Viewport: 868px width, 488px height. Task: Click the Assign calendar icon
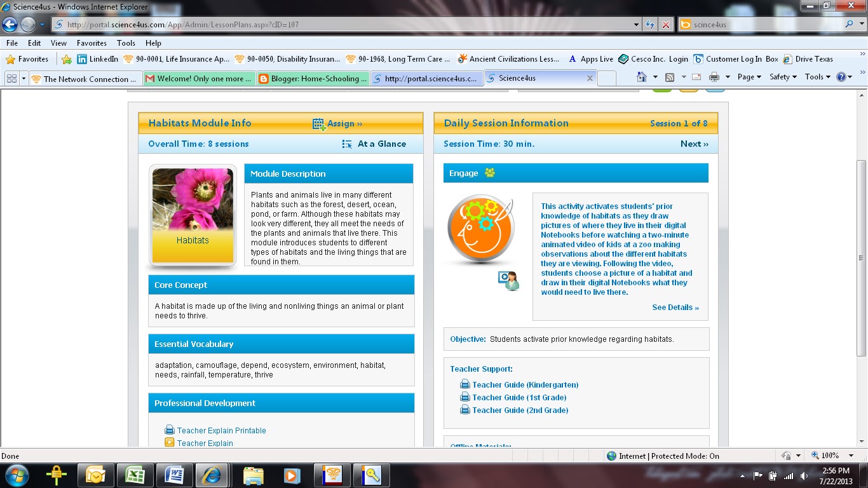[319, 124]
